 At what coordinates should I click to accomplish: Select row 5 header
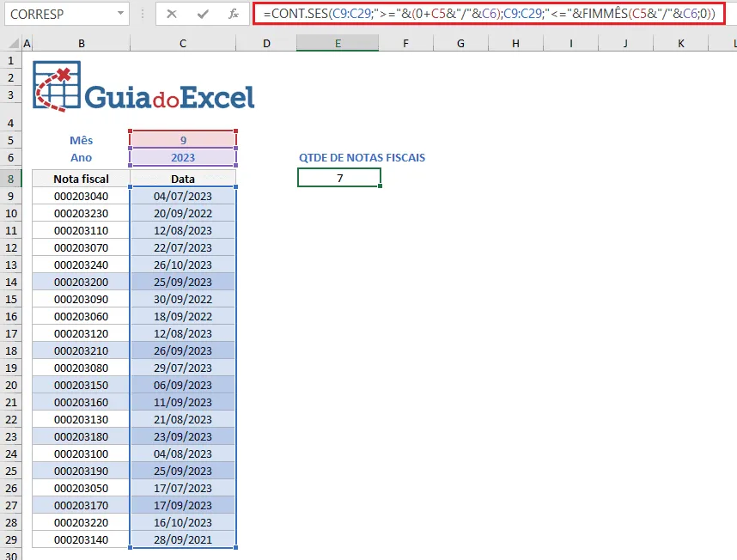pyautogui.click(x=11, y=141)
